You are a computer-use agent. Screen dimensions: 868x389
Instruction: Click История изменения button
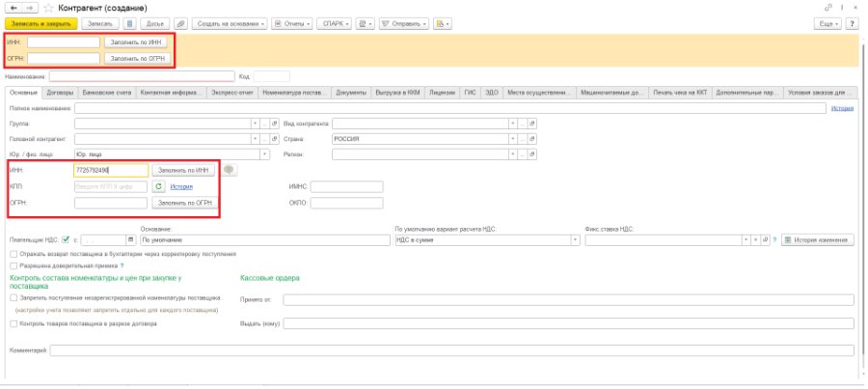(818, 240)
